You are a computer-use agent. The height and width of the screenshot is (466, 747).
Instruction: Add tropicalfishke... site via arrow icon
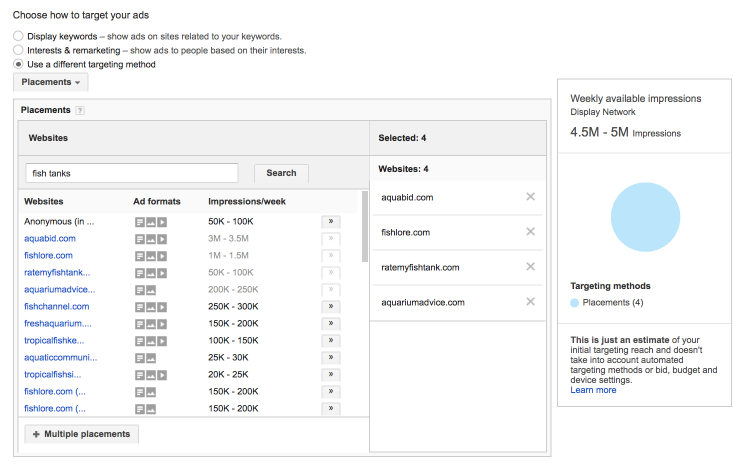pos(331,341)
